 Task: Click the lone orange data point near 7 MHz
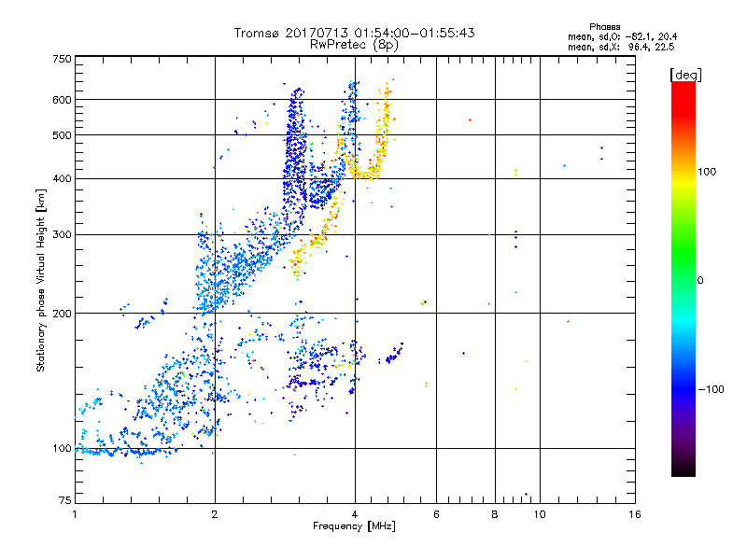click(x=471, y=120)
